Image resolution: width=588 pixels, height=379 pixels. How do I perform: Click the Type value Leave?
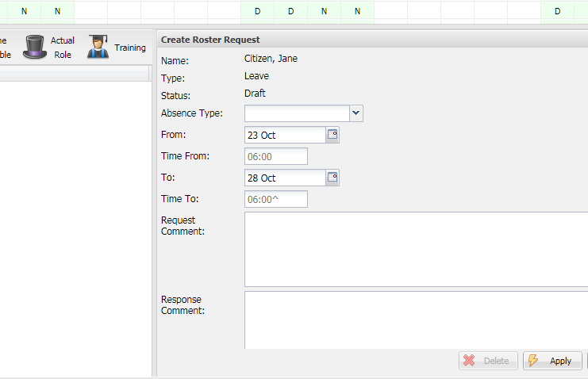click(x=256, y=76)
